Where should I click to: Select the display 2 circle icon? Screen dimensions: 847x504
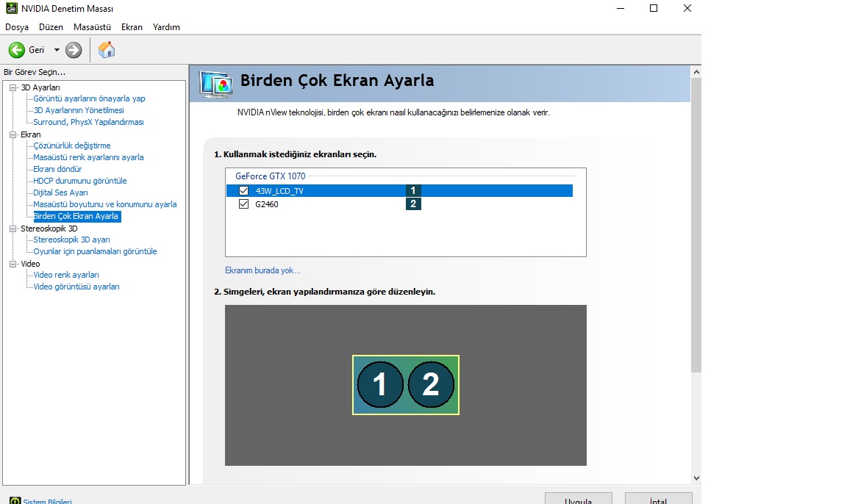tap(431, 384)
